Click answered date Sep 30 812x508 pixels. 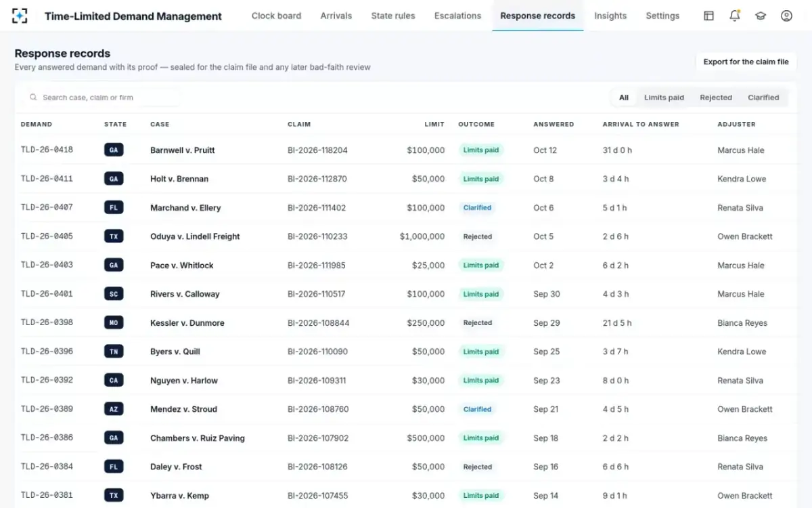(547, 294)
